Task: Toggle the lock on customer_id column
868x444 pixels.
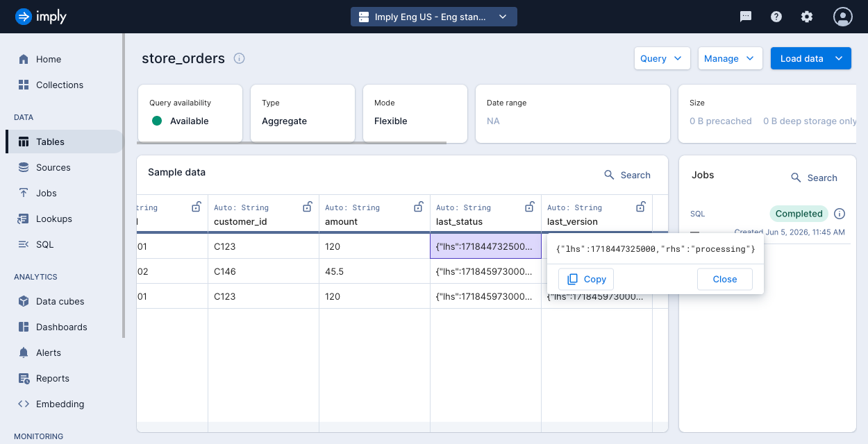Action: tap(308, 207)
